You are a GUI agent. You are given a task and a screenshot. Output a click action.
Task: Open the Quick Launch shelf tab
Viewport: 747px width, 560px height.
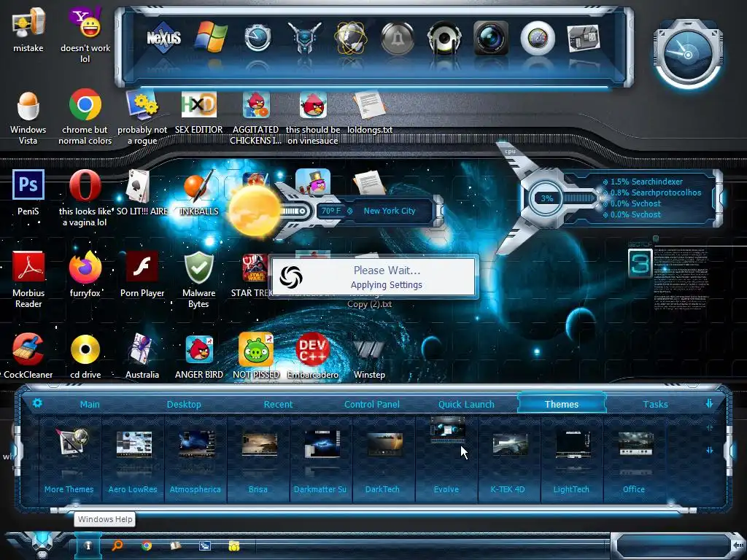[466, 404]
